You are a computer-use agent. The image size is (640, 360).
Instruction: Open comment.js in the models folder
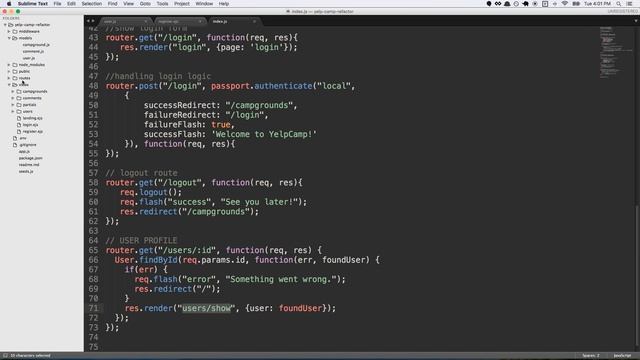tap(33, 51)
